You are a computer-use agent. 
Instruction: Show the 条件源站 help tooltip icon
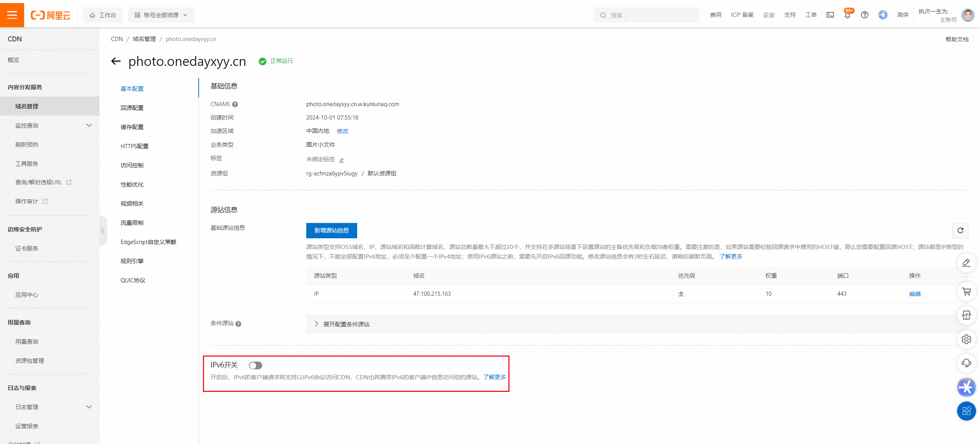(x=238, y=324)
